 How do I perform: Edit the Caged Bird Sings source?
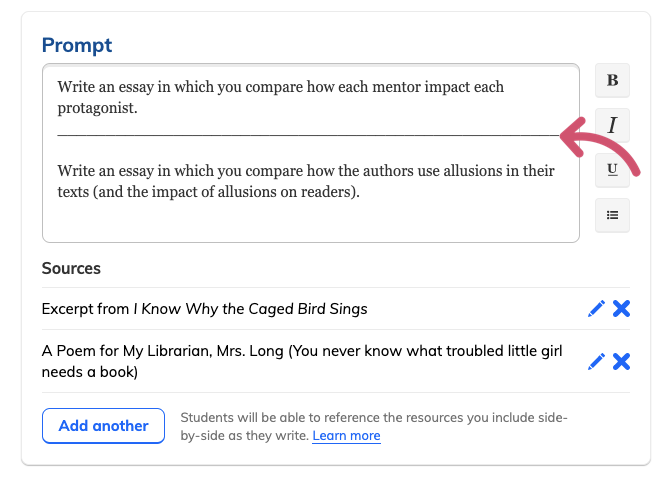coord(597,309)
